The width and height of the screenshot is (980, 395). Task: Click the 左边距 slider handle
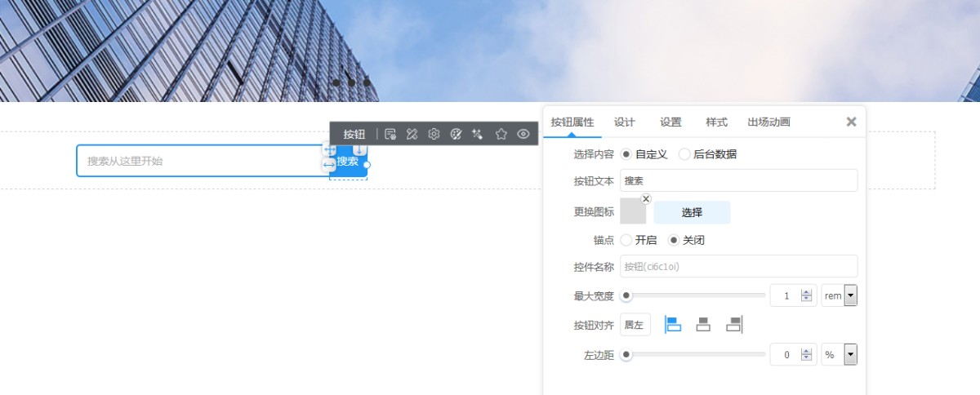pyautogui.click(x=626, y=355)
